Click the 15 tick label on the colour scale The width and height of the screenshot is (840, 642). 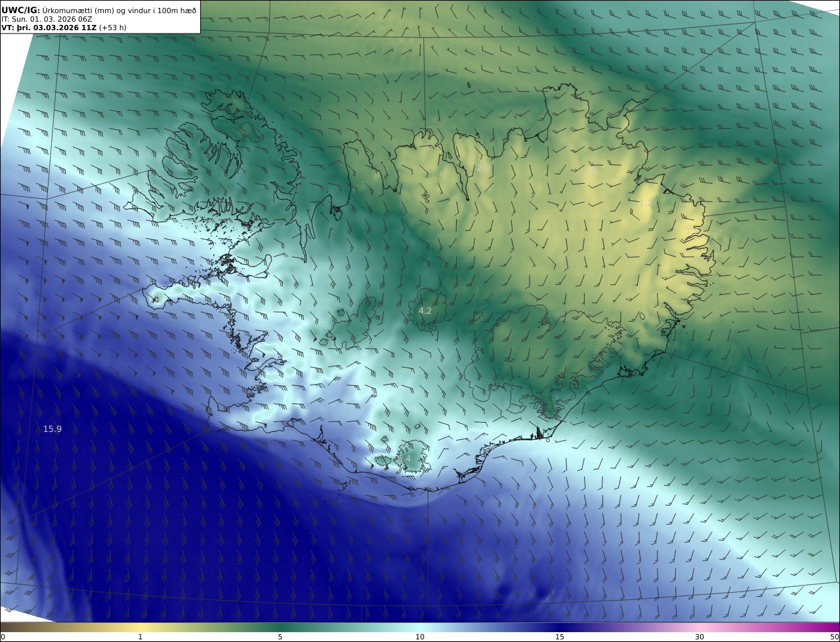(x=560, y=637)
